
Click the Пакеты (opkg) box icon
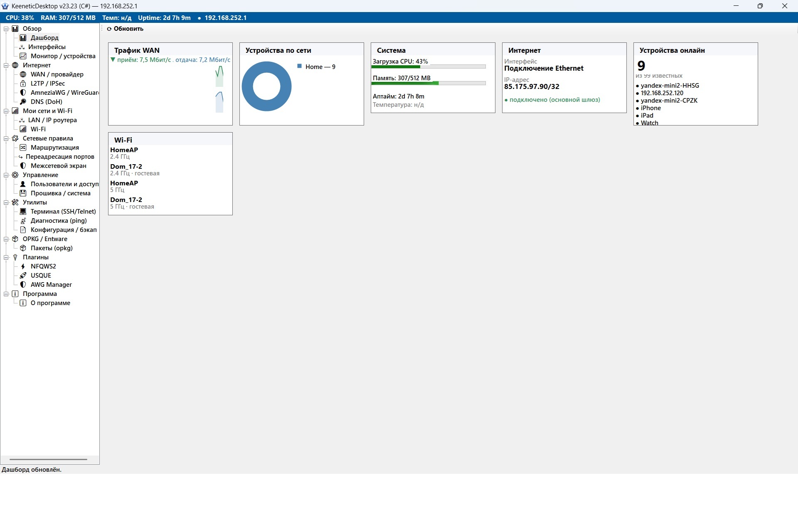point(23,248)
